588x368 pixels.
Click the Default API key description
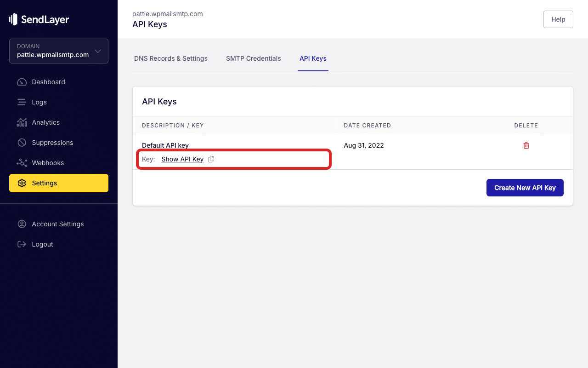pos(165,145)
